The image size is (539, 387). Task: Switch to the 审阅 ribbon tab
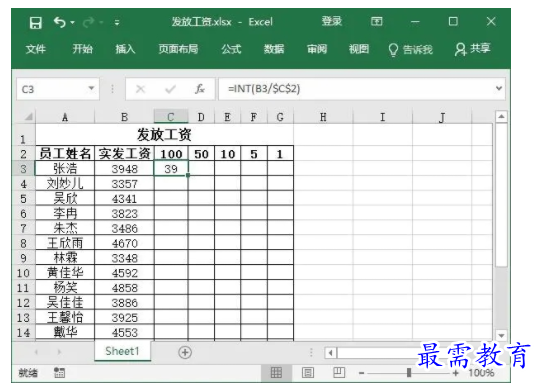[x=317, y=49]
